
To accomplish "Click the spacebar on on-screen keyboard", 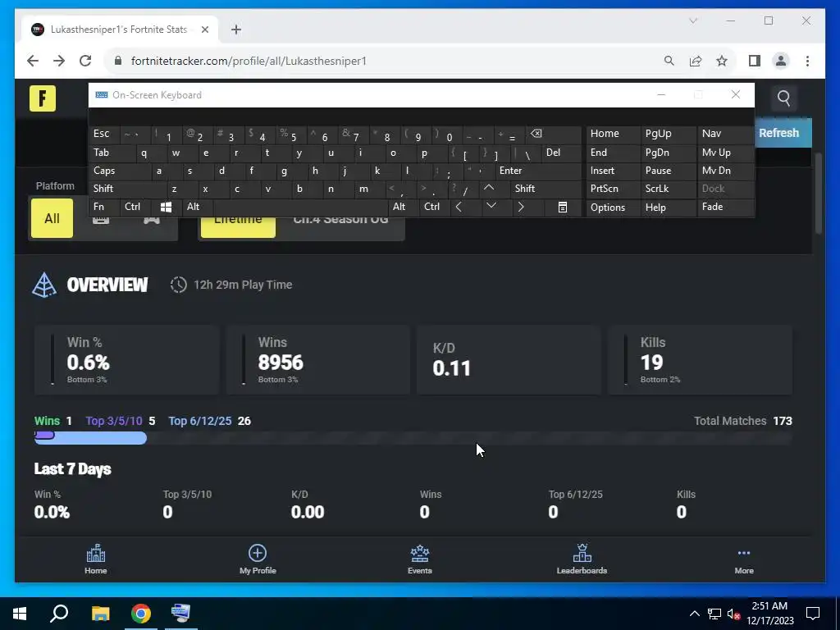I will 302,208.
